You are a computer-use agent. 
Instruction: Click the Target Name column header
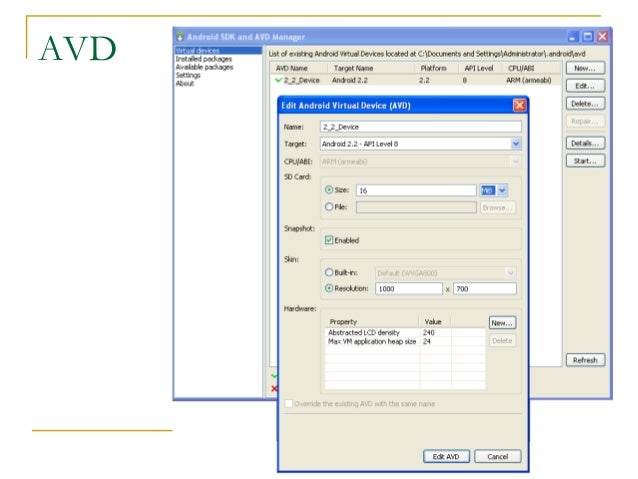[372, 68]
